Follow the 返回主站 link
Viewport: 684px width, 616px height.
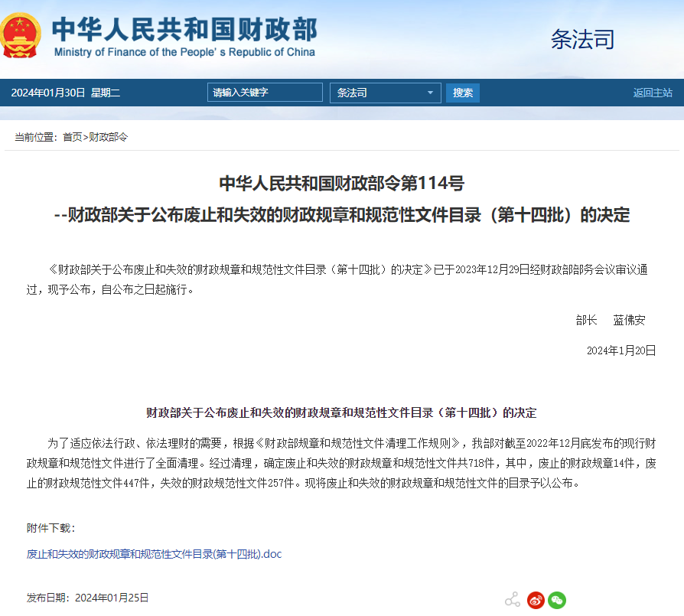653,93
